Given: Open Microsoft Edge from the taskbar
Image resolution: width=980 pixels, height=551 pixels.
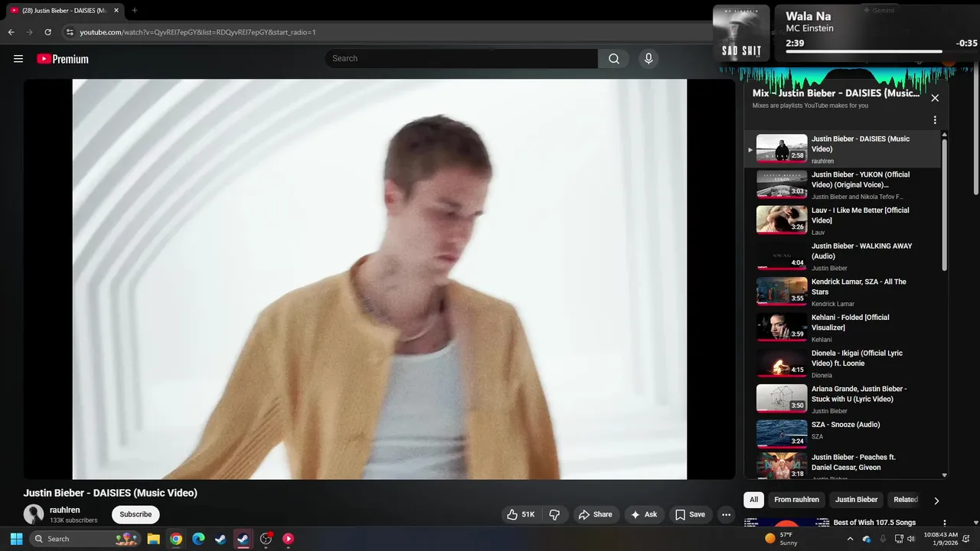Looking at the screenshot, I should 198,539.
